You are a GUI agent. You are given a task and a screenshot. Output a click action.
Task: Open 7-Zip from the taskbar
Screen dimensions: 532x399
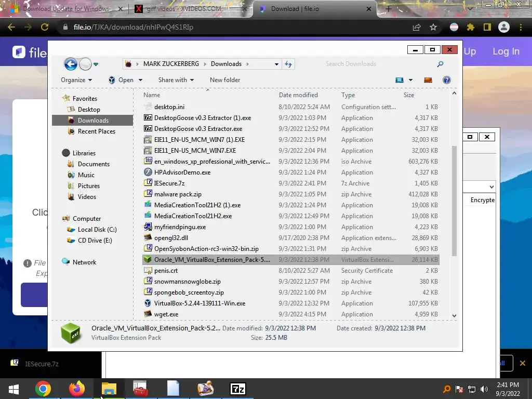click(x=237, y=389)
